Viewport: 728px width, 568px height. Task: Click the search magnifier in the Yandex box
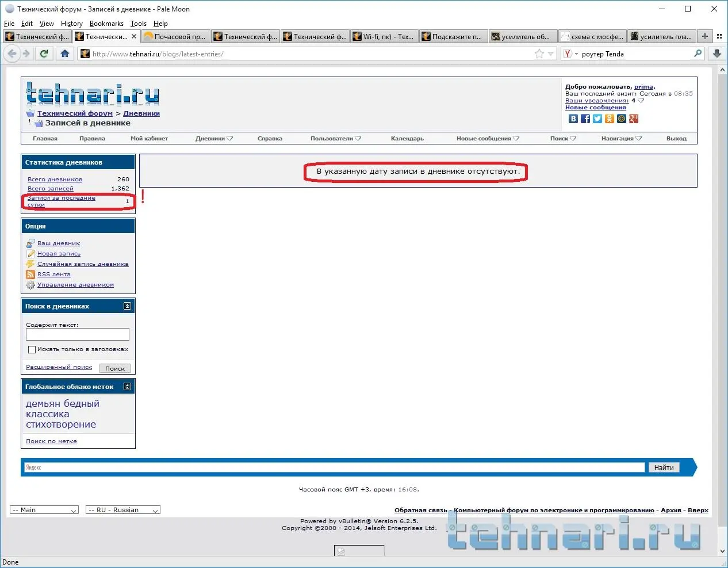click(x=698, y=54)
